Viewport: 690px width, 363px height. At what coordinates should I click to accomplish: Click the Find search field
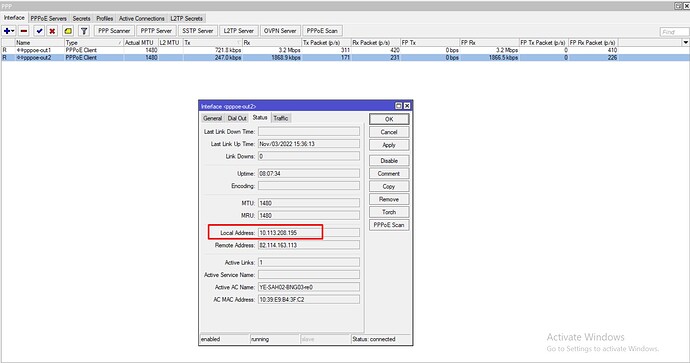(674, 32)
